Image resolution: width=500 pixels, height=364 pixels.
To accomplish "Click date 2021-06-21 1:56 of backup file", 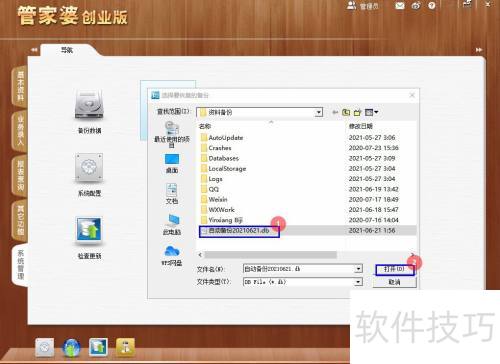I will click(x=372, y=231).
